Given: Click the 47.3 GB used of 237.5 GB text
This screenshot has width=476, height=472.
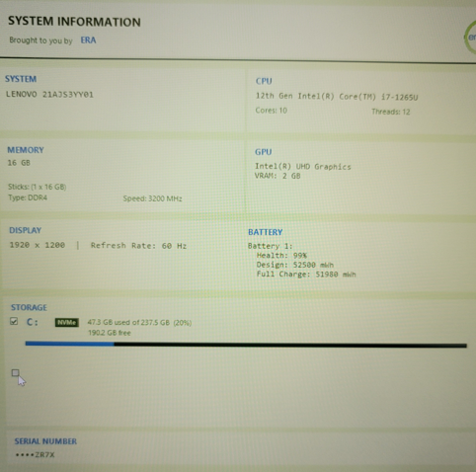Looking at the screenshot, I should (139, 323).
